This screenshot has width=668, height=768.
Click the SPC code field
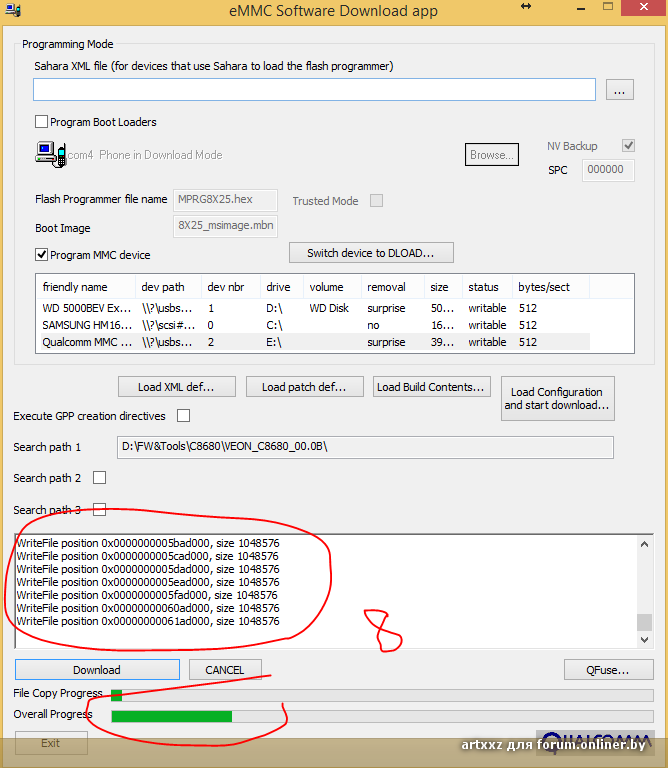click(608, 170)
